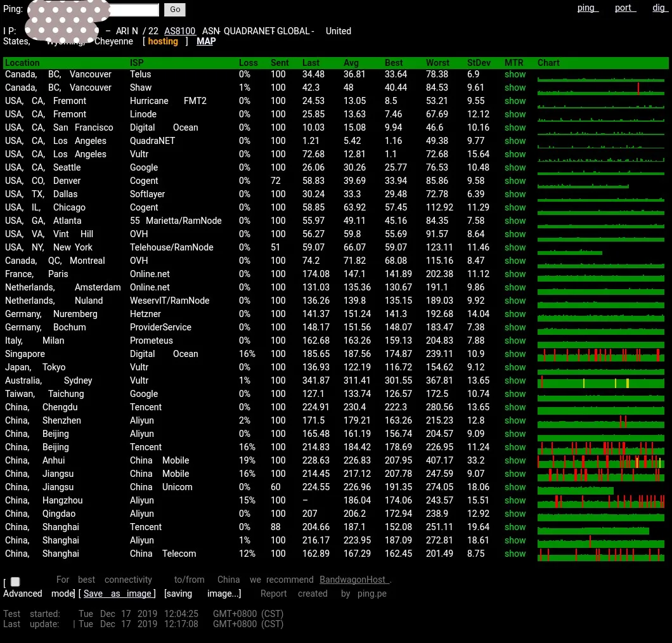Show MTR for Jiangsu China Unicom row
Screen dimensions: 672x643
515,486
